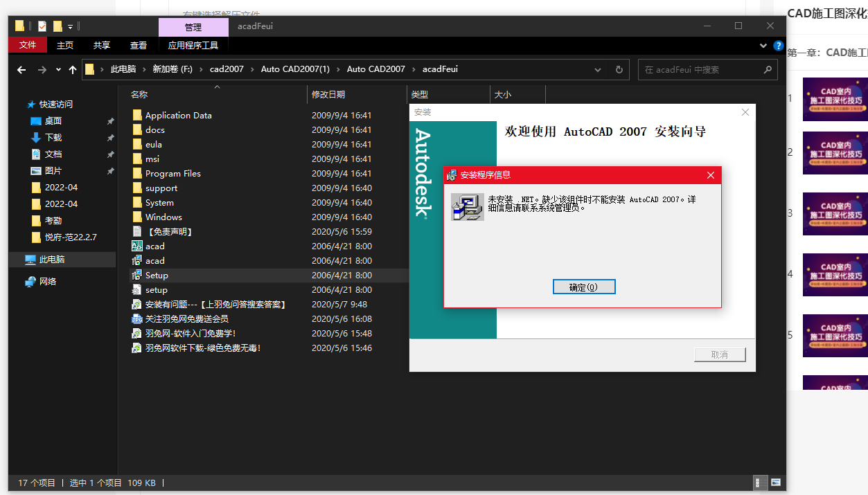Select 桌面 in quick access
Viewport: 868px width, 495px height.
[53, 121]
